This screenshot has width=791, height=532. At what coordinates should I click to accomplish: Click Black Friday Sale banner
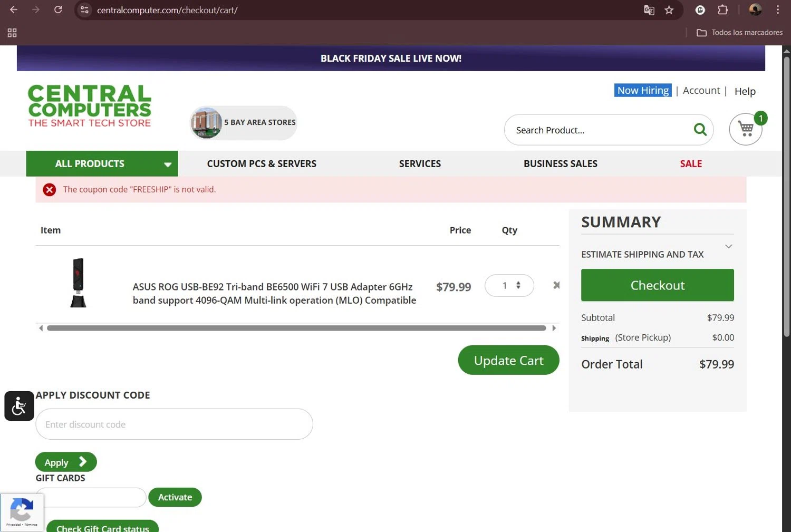pos(391,59)
